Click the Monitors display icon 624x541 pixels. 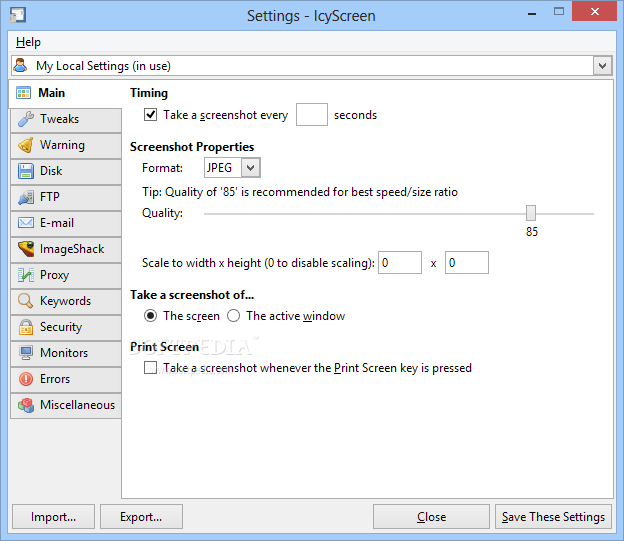26,353
